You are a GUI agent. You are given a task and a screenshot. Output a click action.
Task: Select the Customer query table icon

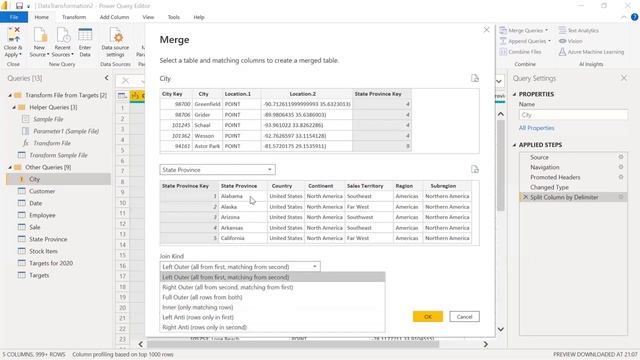click(22, 191)
